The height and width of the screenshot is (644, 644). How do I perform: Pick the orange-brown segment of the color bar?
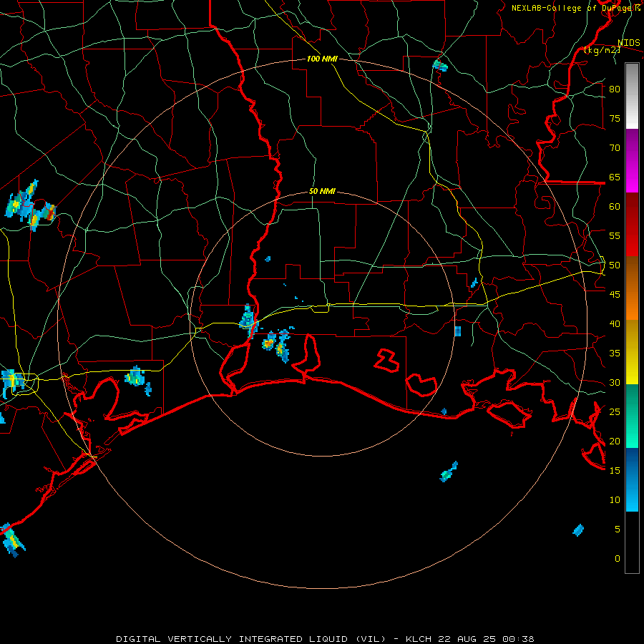(632, 288)
